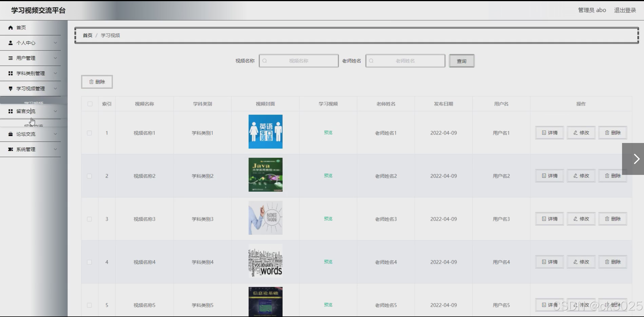Toggle the select-all checkbox in the table header

(90, 104)
